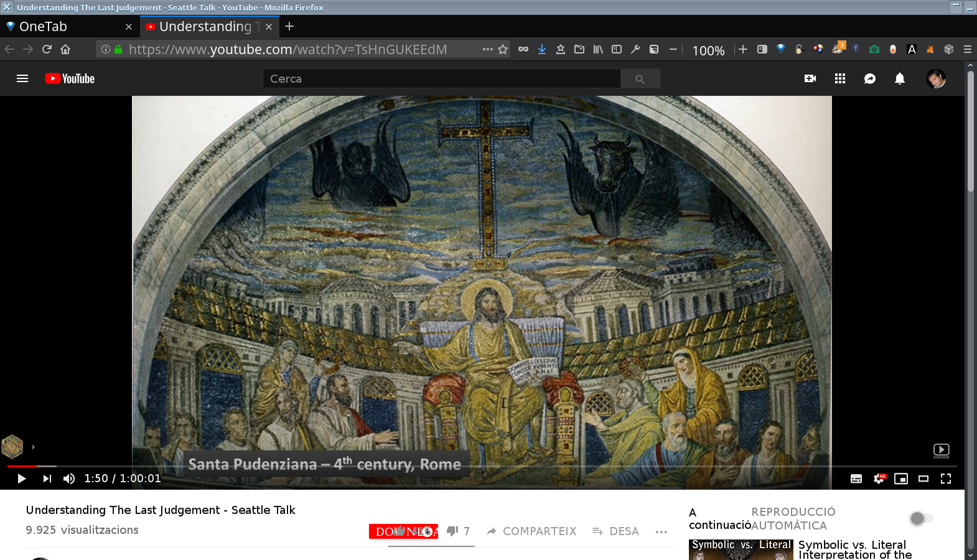Show site information icon
Viewport: 977px width, 560px height.
point(106,49)
